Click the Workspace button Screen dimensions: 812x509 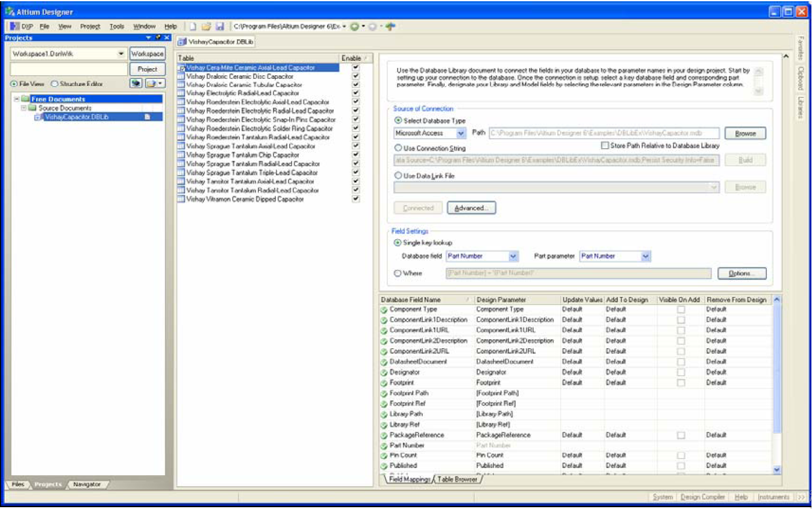tap(148, 54)
